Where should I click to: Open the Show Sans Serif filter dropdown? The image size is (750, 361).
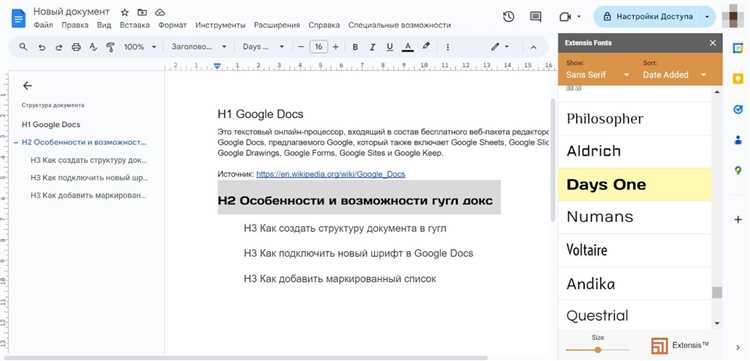click(x=598, y=75)
